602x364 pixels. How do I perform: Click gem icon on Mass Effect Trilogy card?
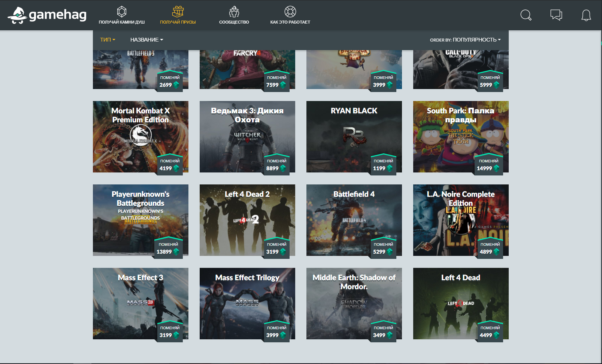pyautogui.click(x=283, y=335)
